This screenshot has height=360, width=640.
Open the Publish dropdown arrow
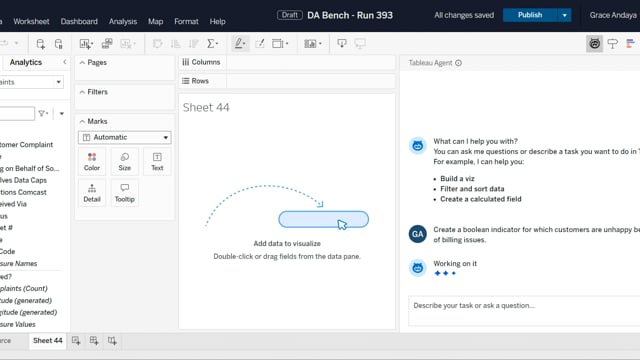coord(564,15)
